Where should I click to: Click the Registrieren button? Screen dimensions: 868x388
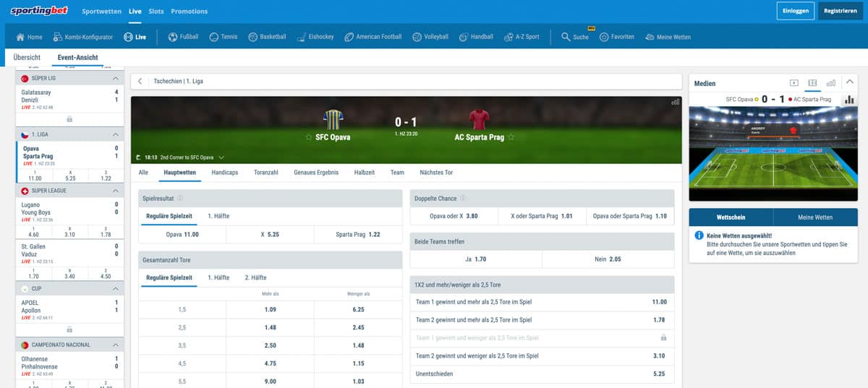841,11
